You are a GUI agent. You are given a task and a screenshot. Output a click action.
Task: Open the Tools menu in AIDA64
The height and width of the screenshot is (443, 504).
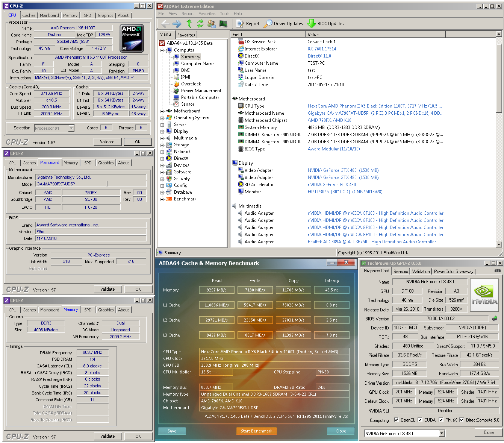225,14
